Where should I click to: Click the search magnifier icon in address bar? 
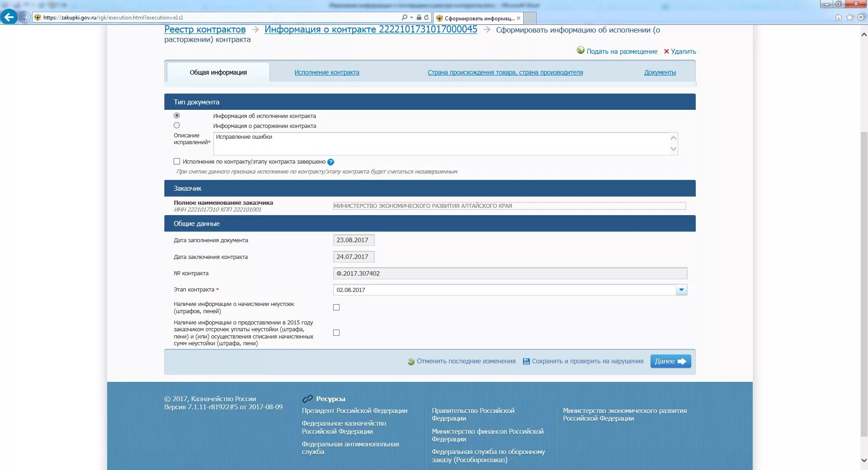click(x=404, y=17)
